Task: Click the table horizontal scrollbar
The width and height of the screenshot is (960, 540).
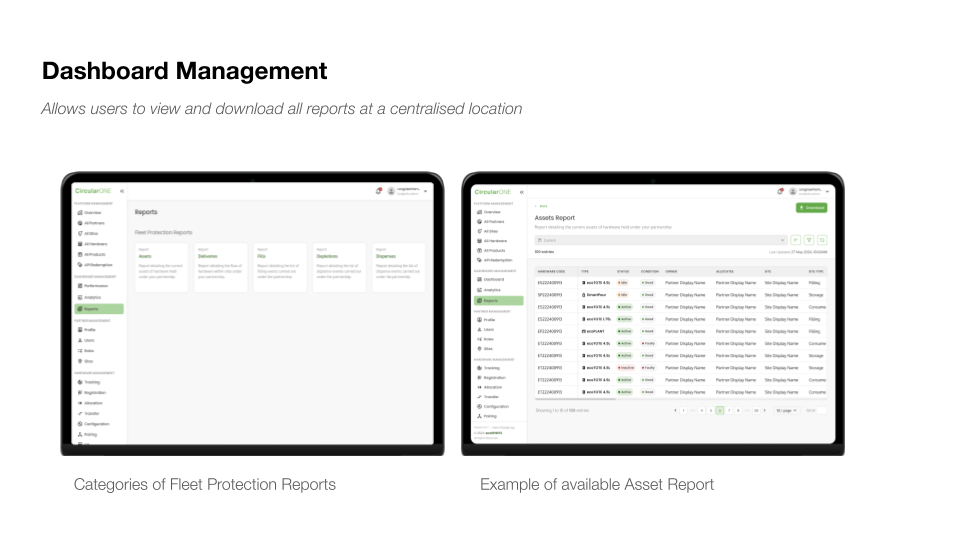Action: (x=575, y=399)
